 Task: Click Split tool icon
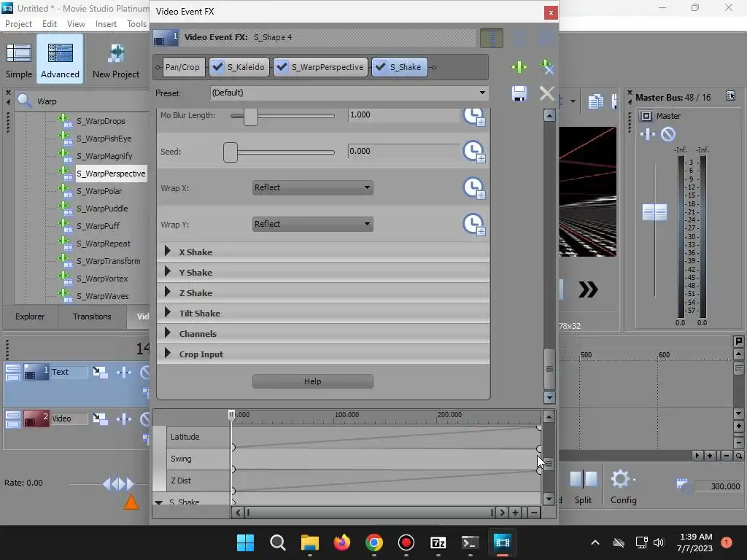[x=583, y=486]
